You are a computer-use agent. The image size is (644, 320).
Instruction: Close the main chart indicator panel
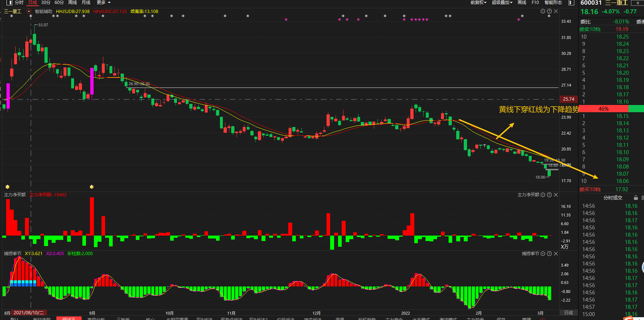click(556, 11)
